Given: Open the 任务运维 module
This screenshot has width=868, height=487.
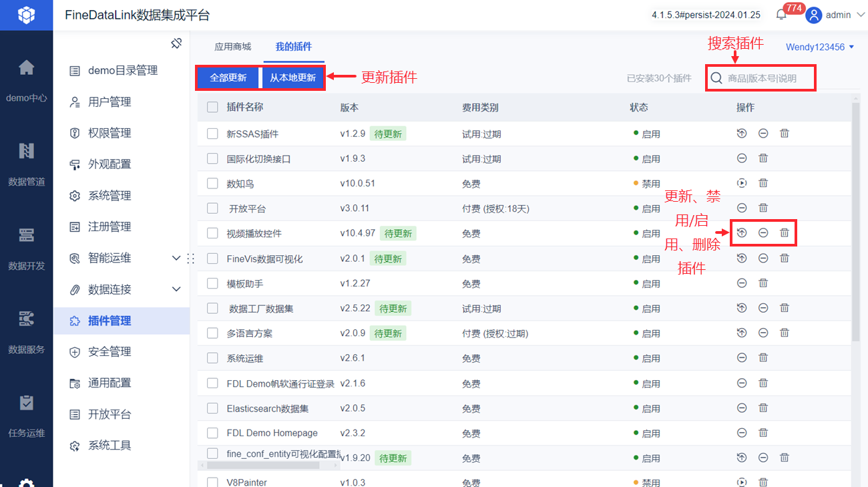Looking at the screenshot, I should (x=26, y=415).
